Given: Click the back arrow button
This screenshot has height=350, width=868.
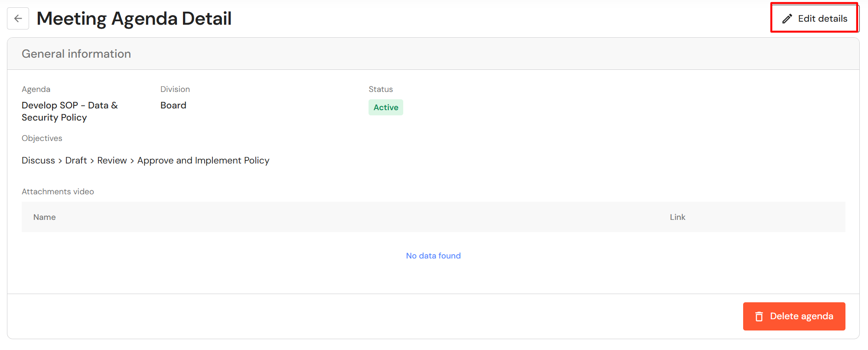Looking at the screenshot, I should click(18, 18).
